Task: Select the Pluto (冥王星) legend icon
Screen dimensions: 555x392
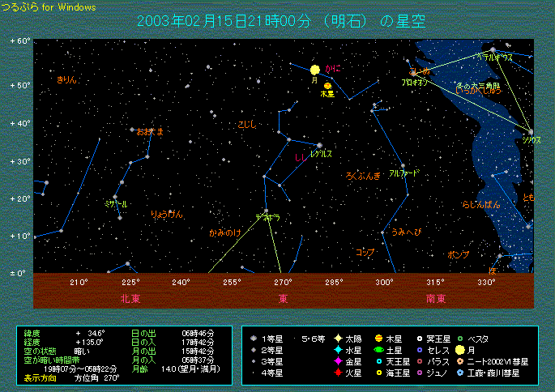Action: [420, 338]
